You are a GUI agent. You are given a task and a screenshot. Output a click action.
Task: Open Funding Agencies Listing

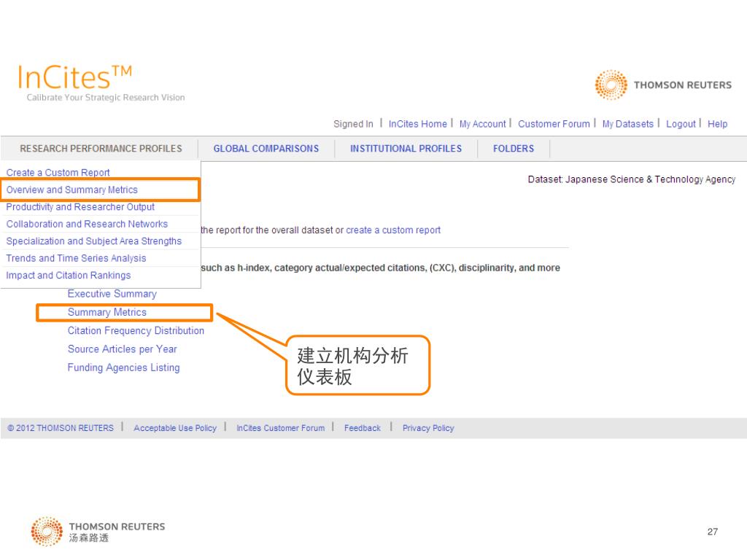pos(123,367)
